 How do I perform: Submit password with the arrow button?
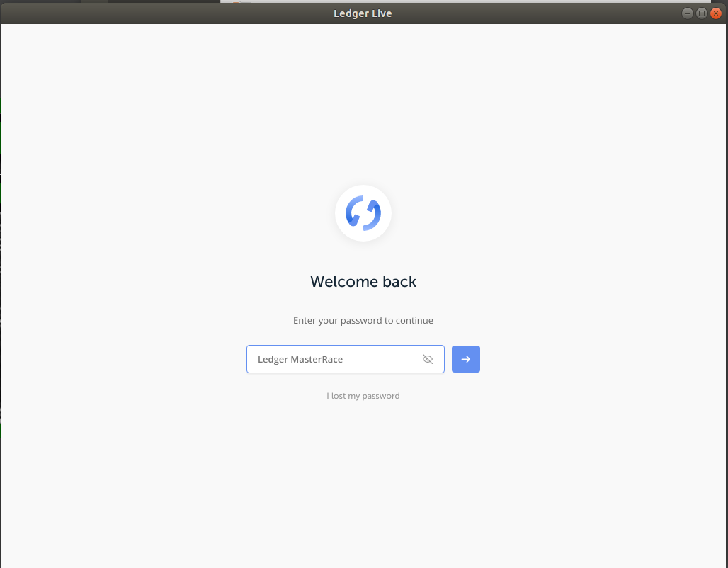(x=466, y=359)
